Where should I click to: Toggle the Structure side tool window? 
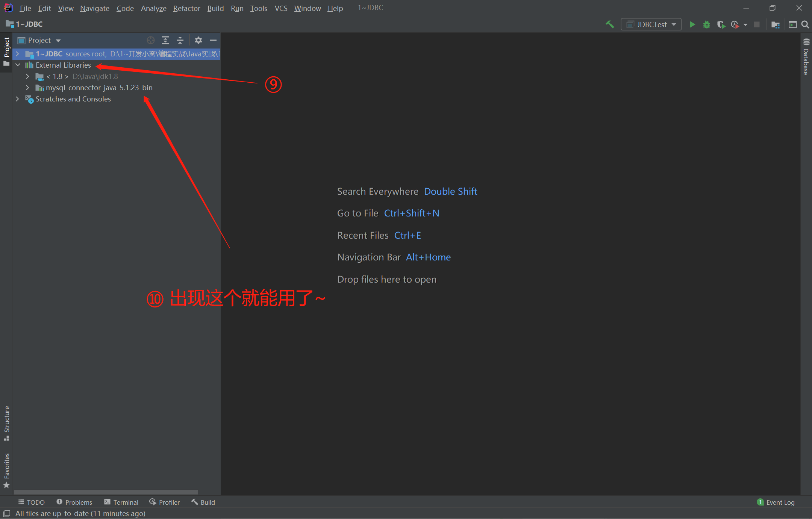point(6,423)
